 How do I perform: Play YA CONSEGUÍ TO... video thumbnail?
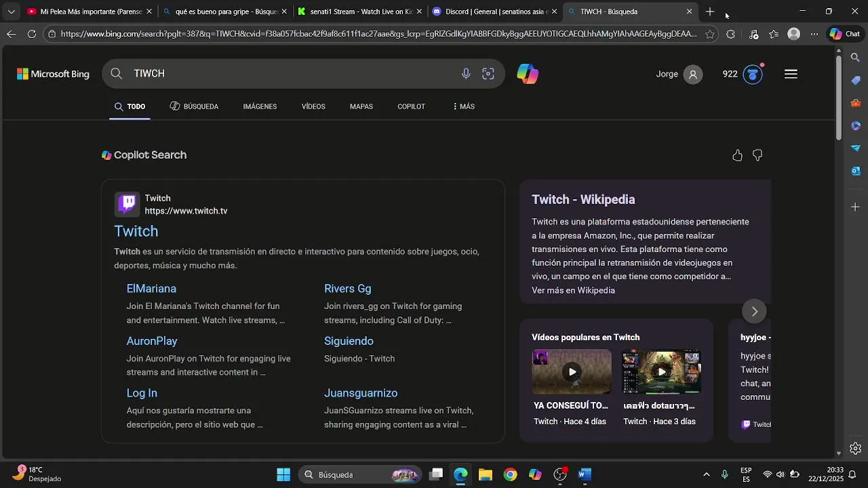pyautogui.click(x=572, y=371)
